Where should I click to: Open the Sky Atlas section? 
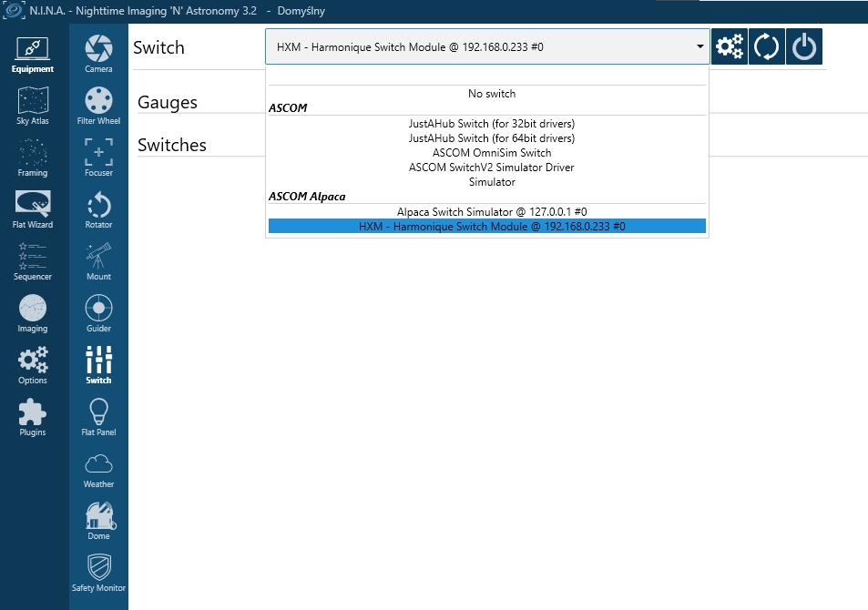pyautogui.click(x=33, y=107)
